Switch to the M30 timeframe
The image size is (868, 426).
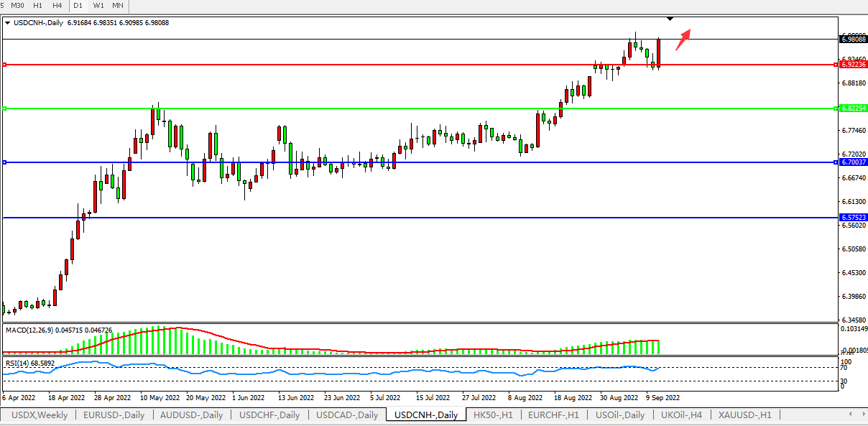[18, 6]
